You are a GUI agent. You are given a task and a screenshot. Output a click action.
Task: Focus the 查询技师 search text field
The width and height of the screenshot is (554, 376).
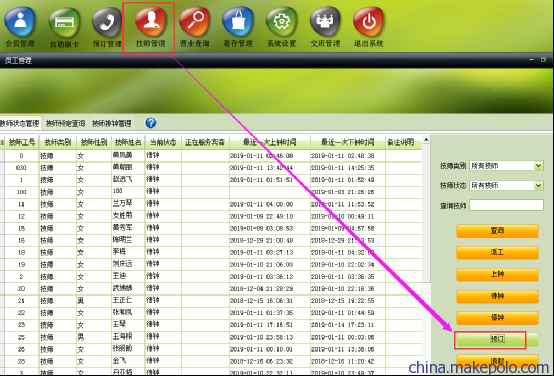[506, 205]
